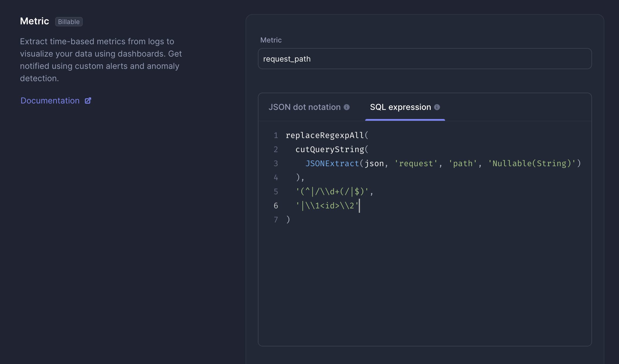Click the 'Nullable(String)' string literal

tap(532, 164)
